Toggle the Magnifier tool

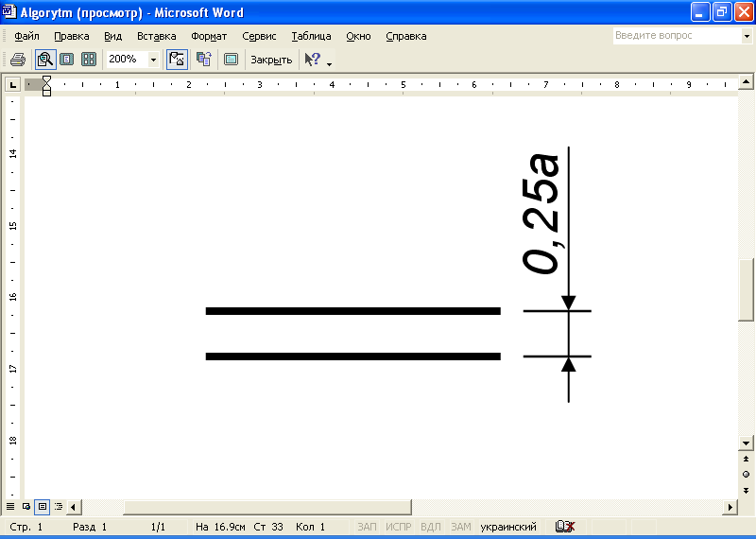(45, 60)
